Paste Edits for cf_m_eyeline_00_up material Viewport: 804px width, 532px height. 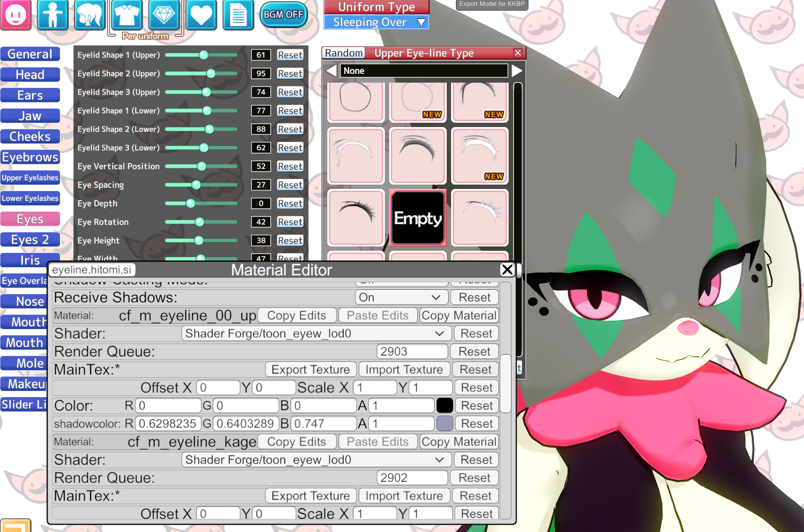378,316
